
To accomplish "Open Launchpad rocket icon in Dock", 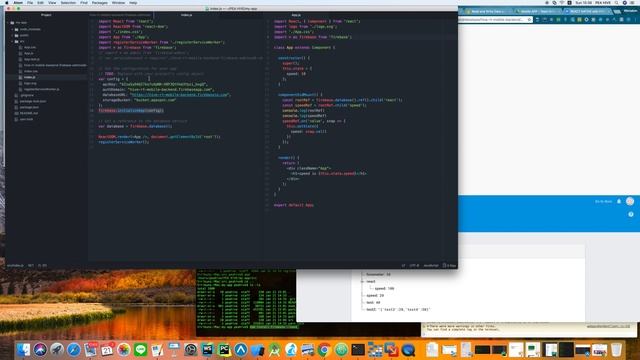I will point(57,350).
